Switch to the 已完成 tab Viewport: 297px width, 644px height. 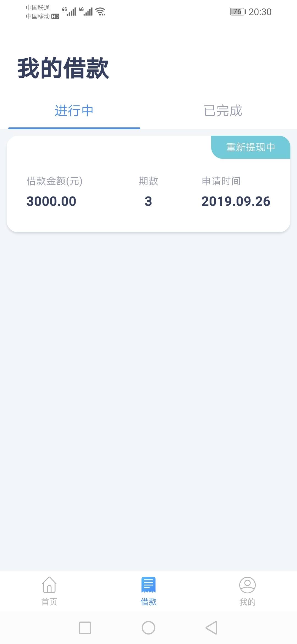coord(223,111)
